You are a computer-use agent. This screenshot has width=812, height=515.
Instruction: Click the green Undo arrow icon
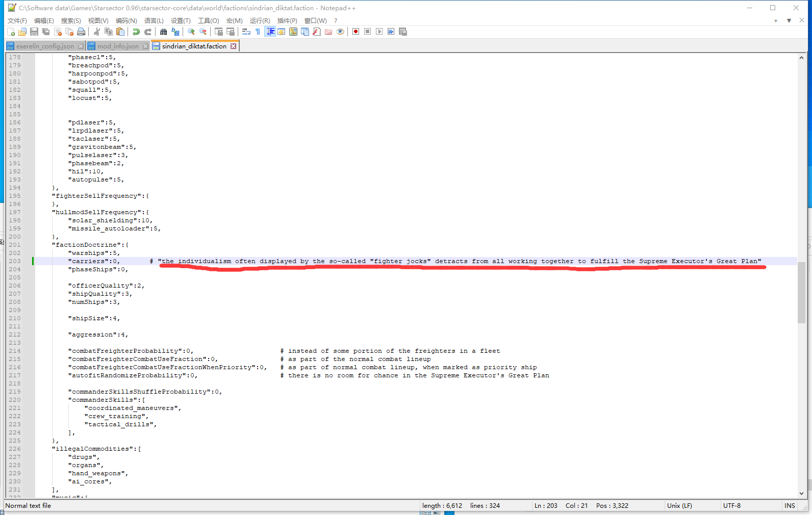[136, 32]
